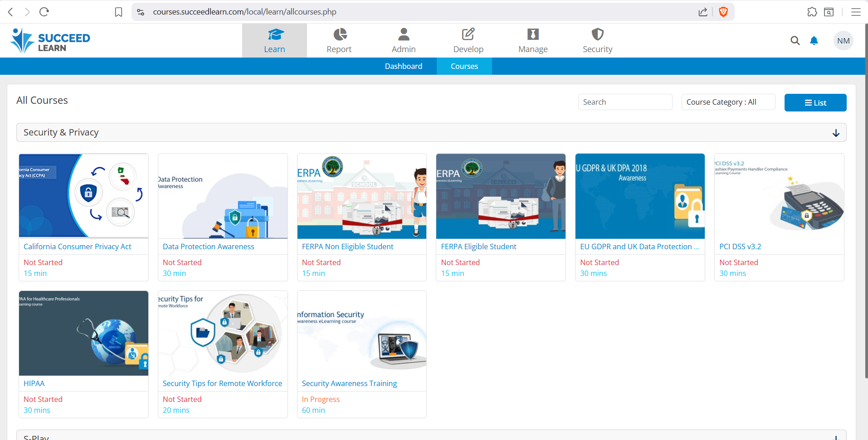Switch to the Courses tab
This screenshot has height=440, width=868.
click(x=464, y=66)
